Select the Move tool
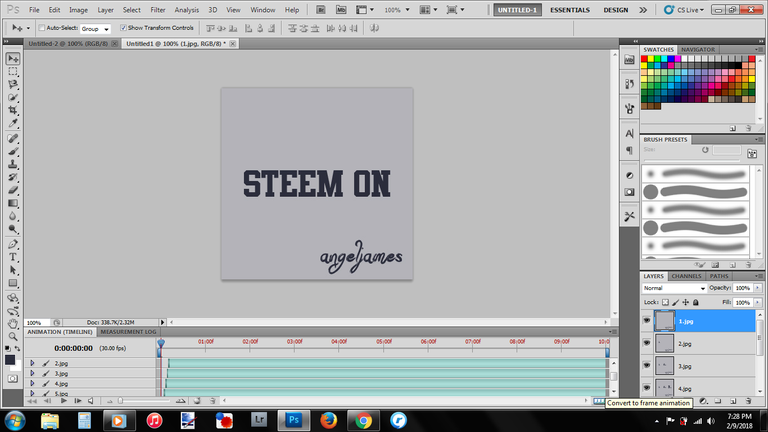The height and width of the screenshot is (432, 768). (13, 59)
